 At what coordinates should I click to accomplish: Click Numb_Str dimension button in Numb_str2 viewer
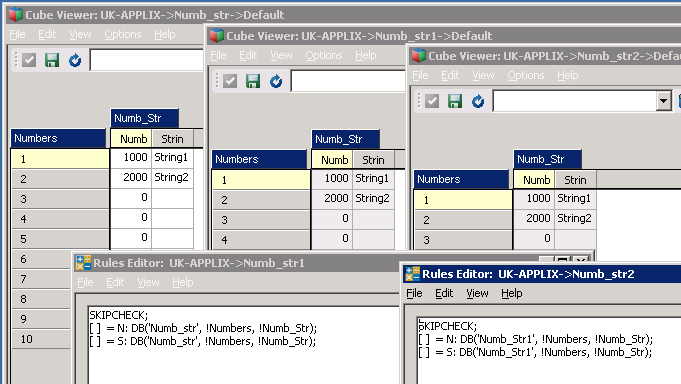[x=547, y=159]
